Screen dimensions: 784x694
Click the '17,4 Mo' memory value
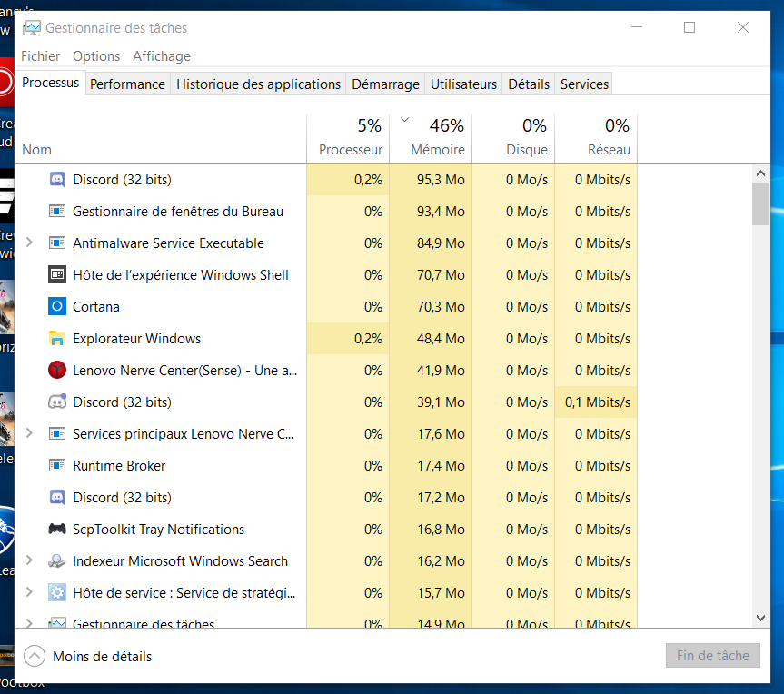point(441,465)
